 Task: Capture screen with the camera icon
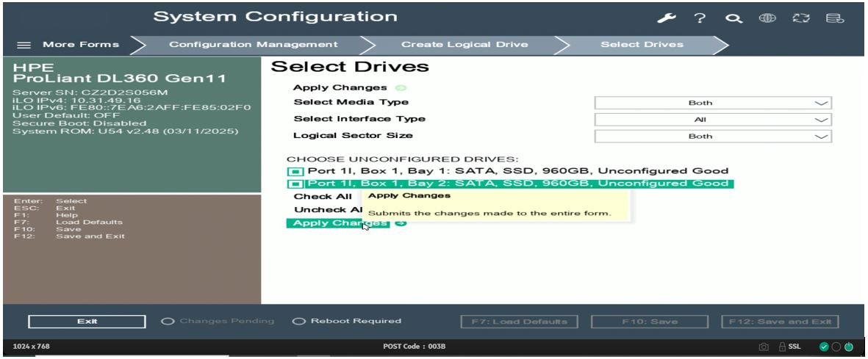click(764, 347)
